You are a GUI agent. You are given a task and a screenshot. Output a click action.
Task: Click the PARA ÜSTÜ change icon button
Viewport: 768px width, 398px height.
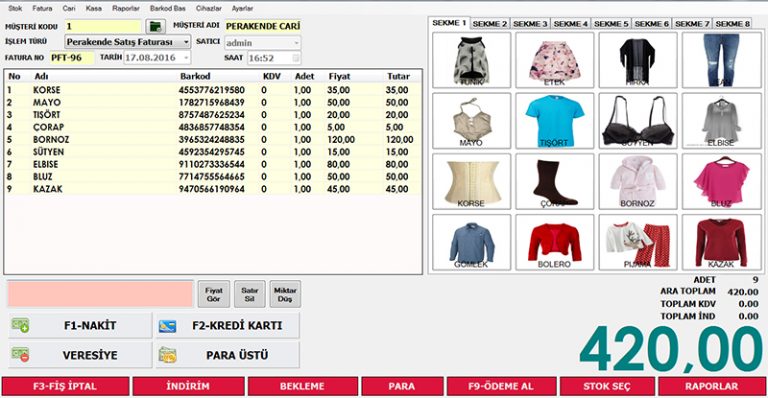pos(227,355)
